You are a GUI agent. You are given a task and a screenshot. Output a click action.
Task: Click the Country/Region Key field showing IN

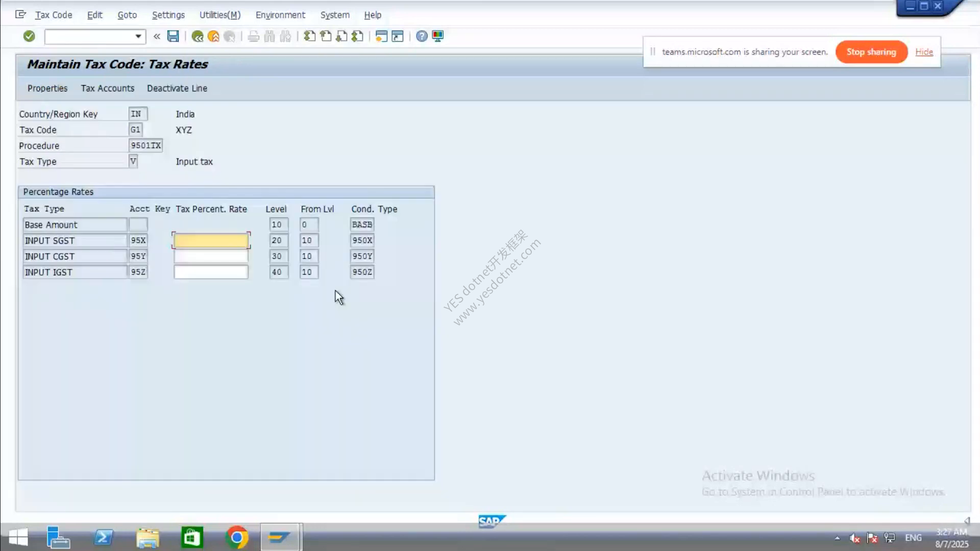coord(138,114)
